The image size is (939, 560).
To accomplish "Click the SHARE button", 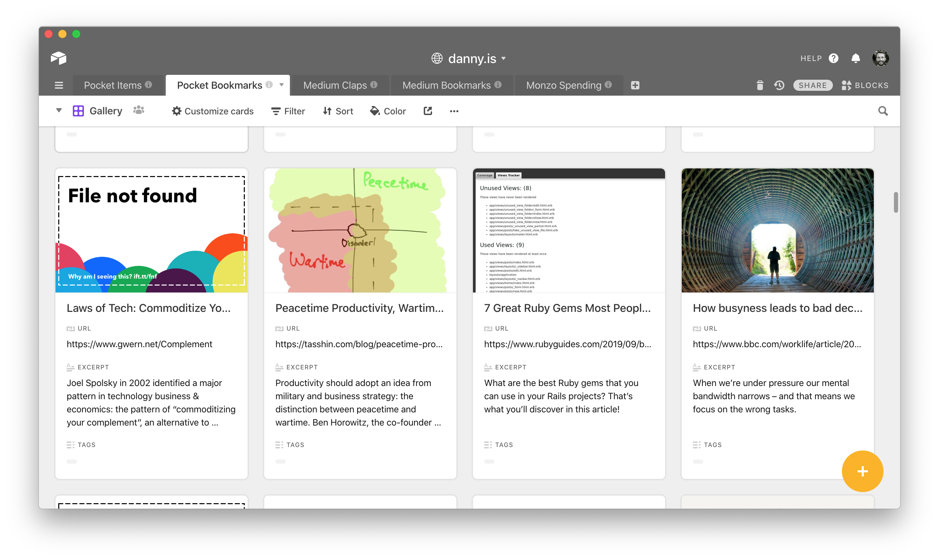I will pos(812,85).
